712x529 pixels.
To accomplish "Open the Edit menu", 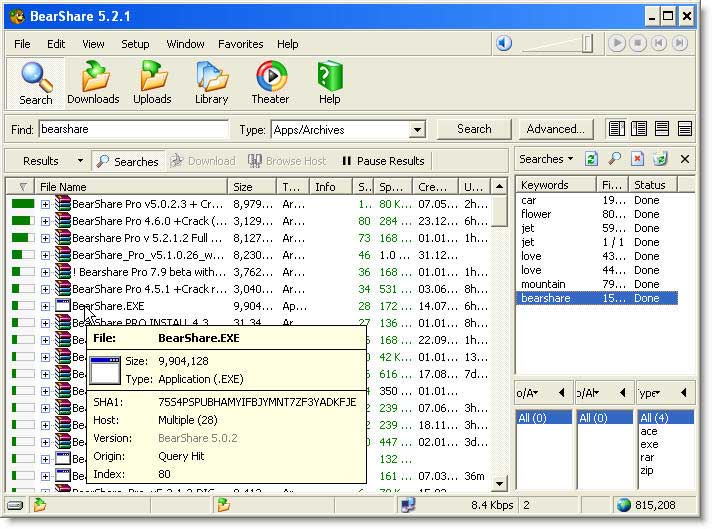I will click(x=56, y=44).
